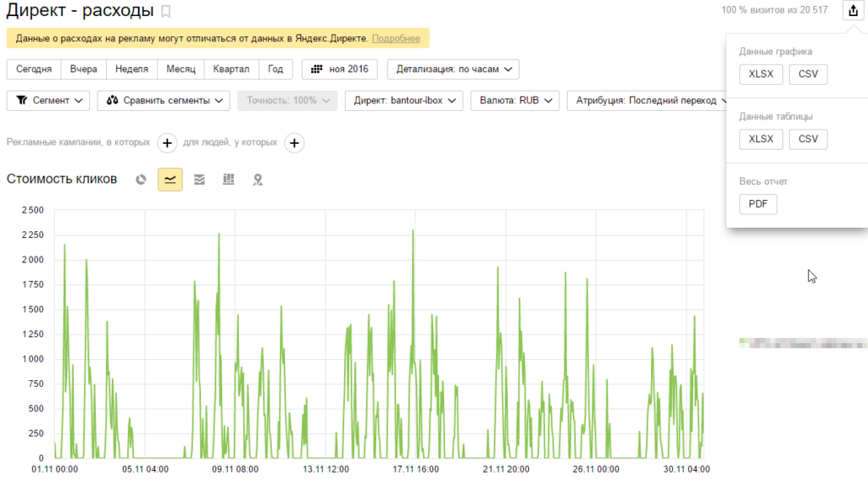The image size is (868, 481).
Task: Open Валюта: RUB currency dropdown
Action: [515, 101]
